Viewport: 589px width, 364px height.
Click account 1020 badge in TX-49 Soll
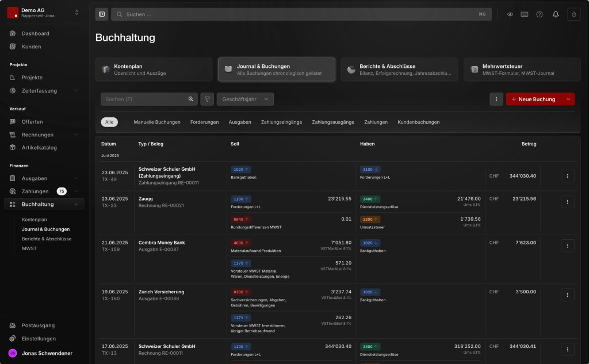pyautogui.click(x=241, y=170)
